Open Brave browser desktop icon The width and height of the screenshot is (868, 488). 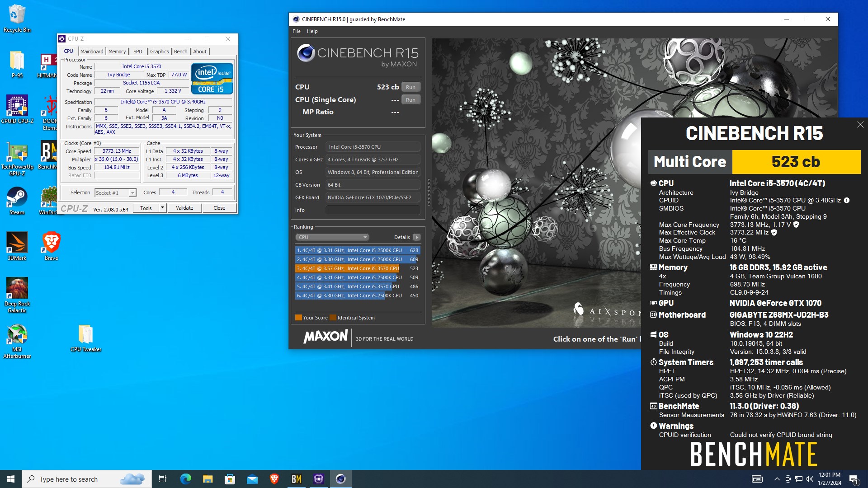[x=51, y=246]
